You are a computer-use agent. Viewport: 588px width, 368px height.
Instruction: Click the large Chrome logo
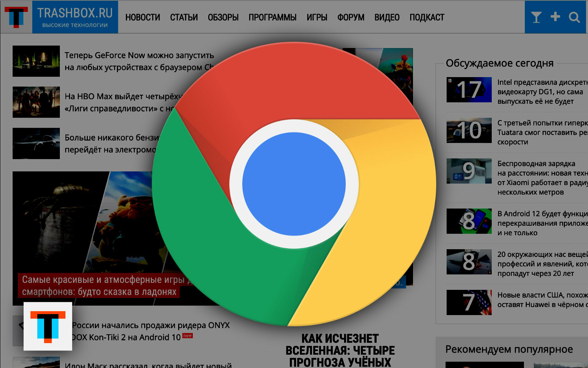click(294, 184)
